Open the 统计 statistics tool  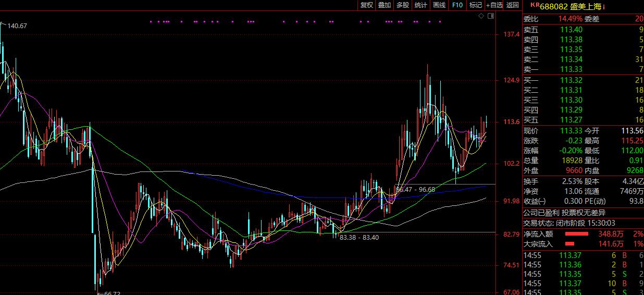coord(421,5)
